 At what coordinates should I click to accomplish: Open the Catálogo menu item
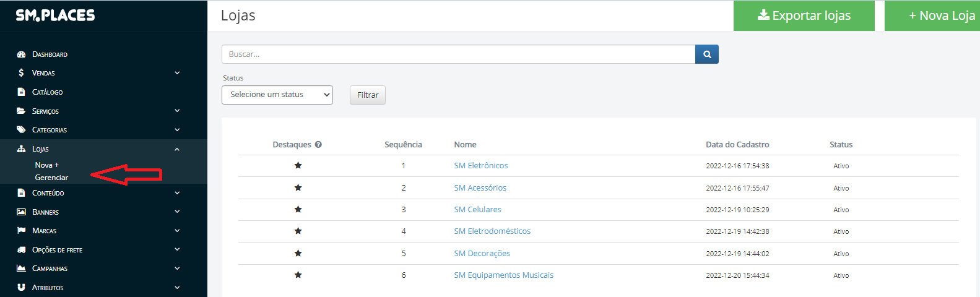point(48,92)
